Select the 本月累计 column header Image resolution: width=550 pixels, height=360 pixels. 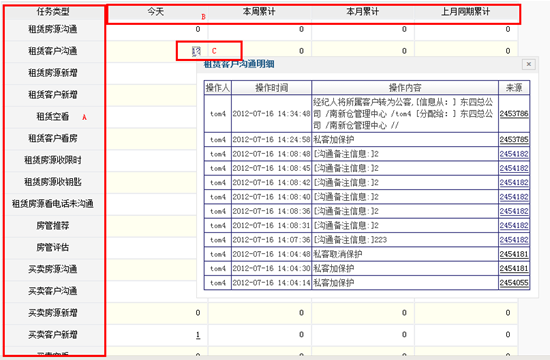[362, 12]
